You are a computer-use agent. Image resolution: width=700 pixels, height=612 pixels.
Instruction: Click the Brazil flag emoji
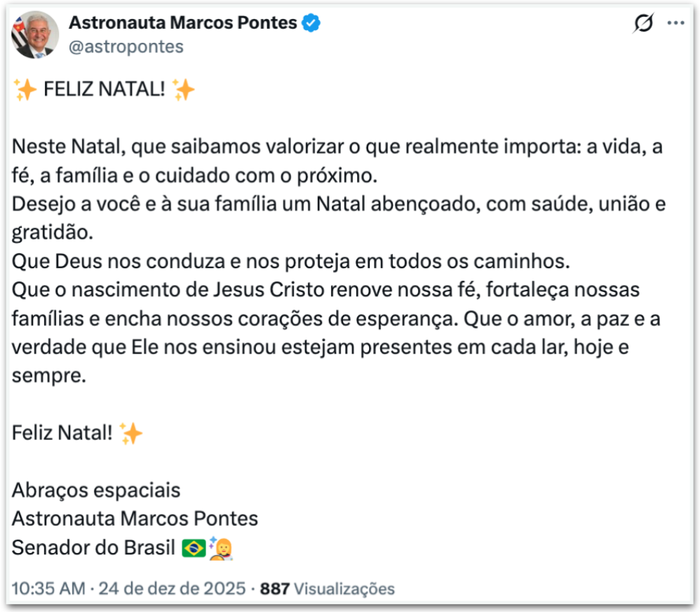[194, 548]
